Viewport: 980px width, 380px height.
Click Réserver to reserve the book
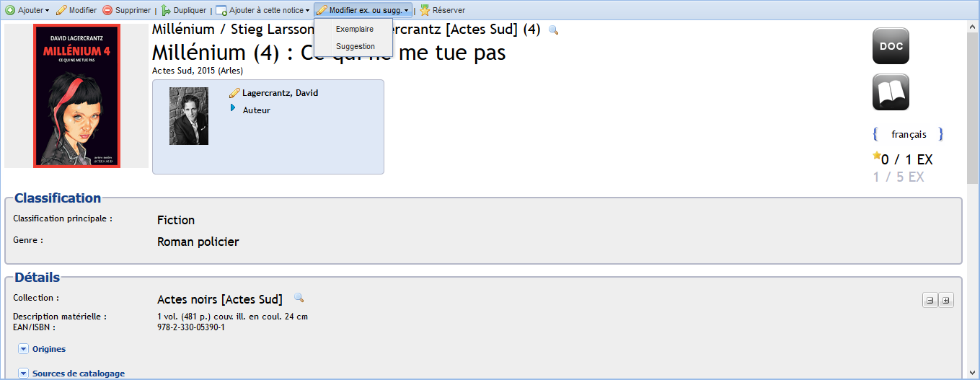coord(442,10)
